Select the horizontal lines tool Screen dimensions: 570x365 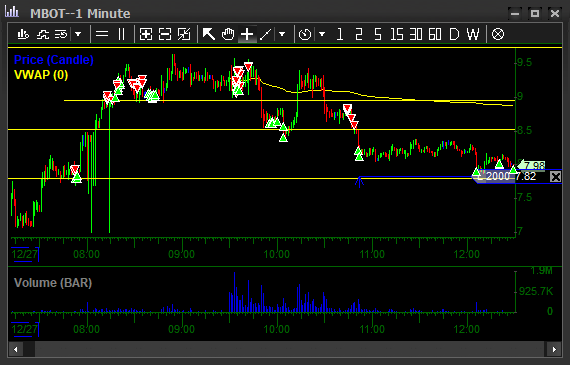click(102, 35)
